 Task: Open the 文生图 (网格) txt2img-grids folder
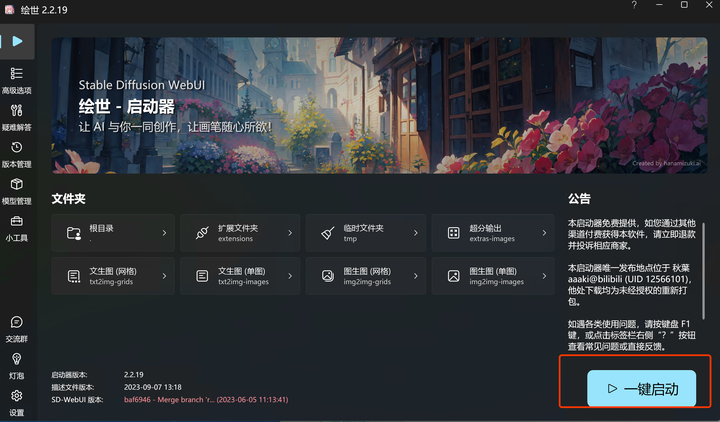pyautogui.click(x=113, y=276)
